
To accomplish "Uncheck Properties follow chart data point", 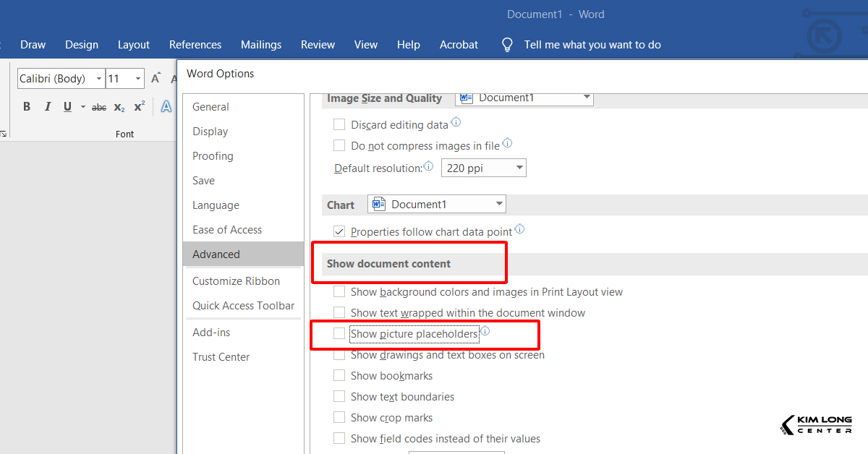I will click(339, 231).
